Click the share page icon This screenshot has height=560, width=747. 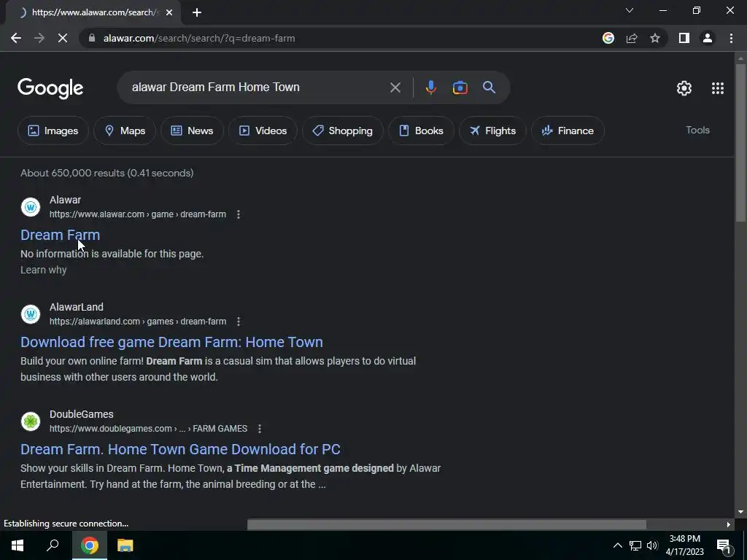[632, 38]
